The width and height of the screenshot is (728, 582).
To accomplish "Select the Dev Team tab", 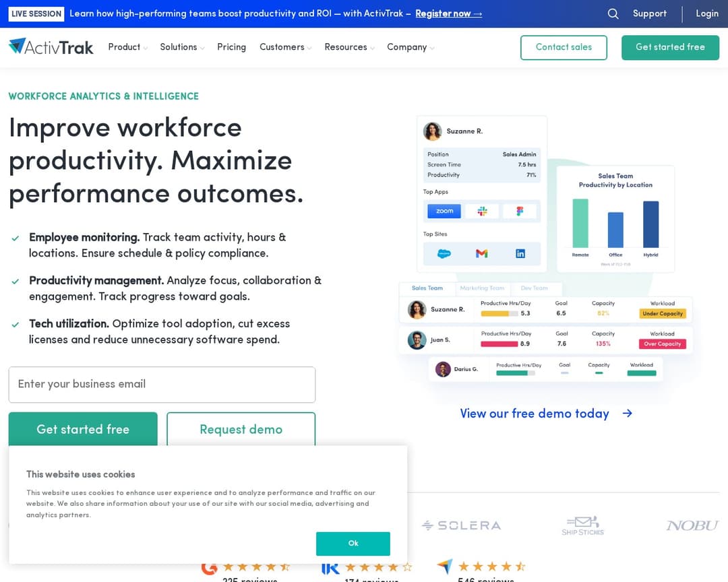I will [x=533, y=288].
